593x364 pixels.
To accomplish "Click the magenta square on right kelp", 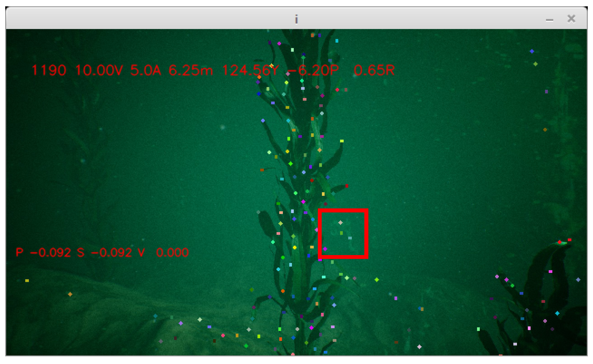I will [x=550, y=272].
